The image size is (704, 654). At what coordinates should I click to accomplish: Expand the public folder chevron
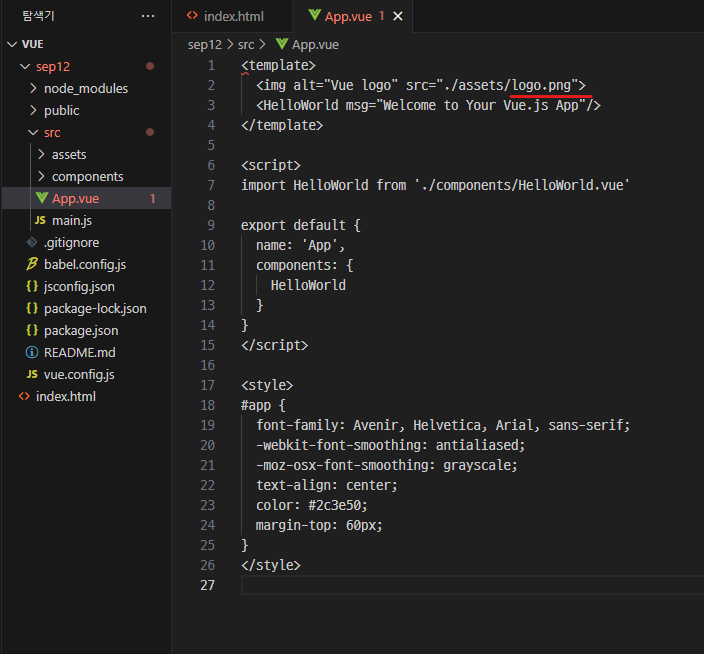33,110
